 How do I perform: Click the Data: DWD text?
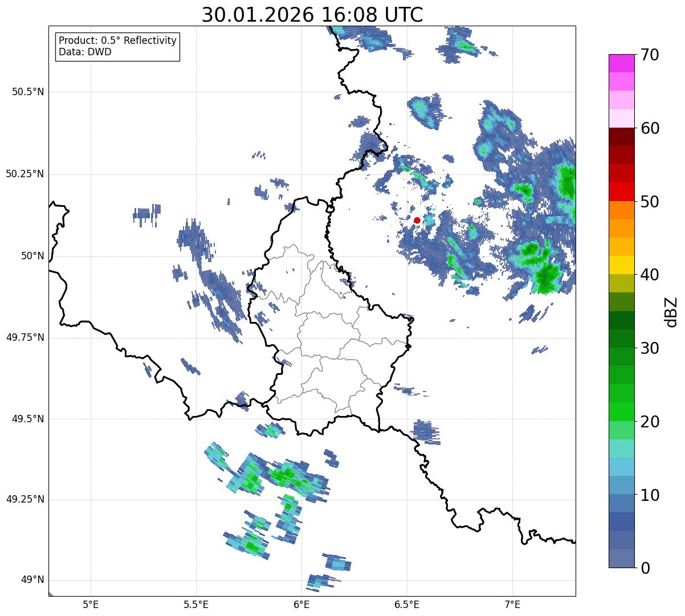point(85,52)
